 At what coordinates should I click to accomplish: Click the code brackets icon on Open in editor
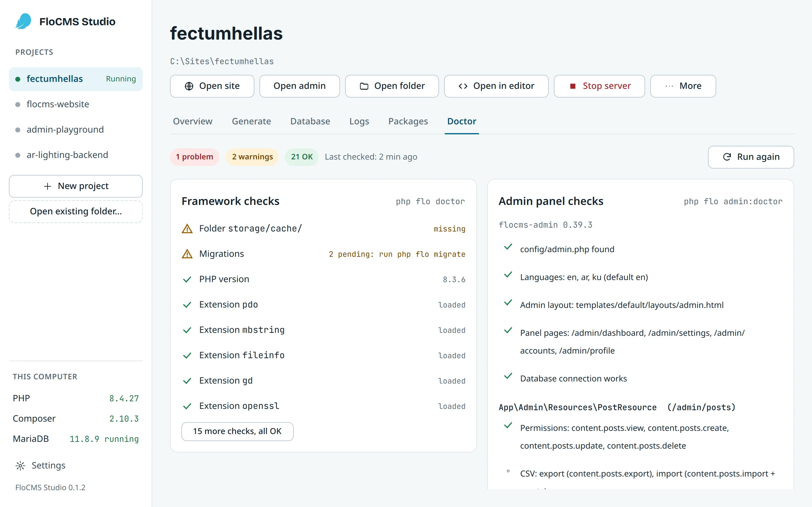[463, 86]
